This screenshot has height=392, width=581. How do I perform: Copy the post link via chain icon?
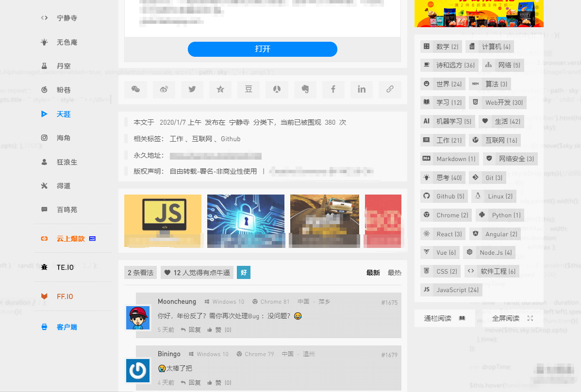tap(390, 89)
